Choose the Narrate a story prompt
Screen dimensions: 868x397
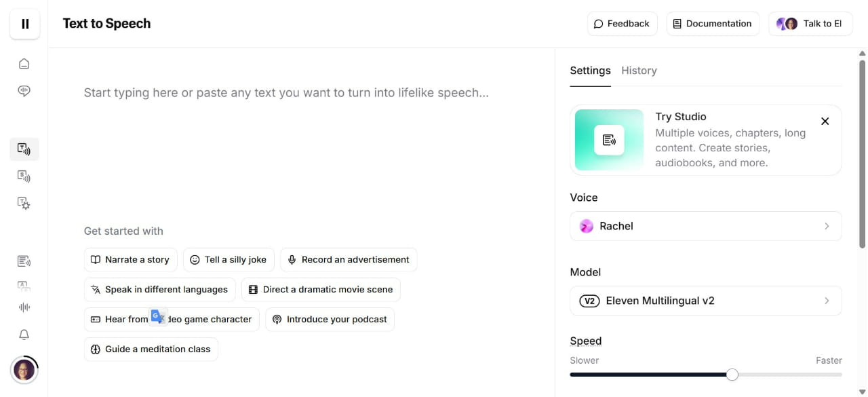(131, 260)
